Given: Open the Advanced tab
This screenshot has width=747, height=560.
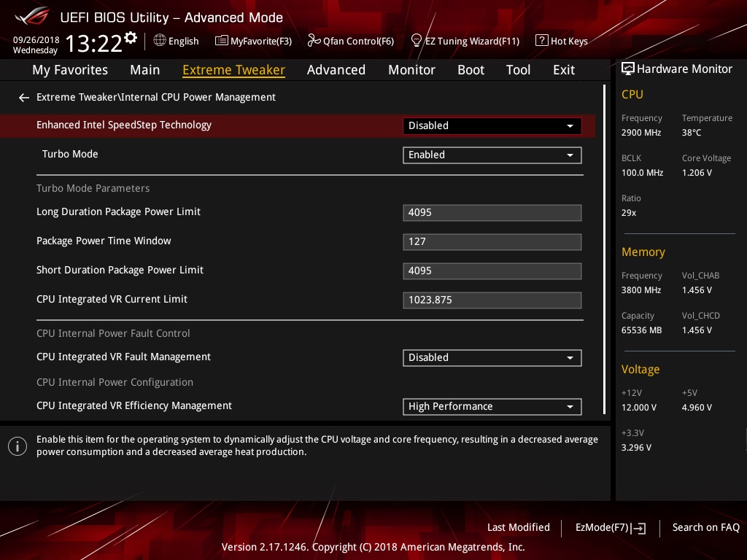Looking at the screenshot, I should click(336, 70).
